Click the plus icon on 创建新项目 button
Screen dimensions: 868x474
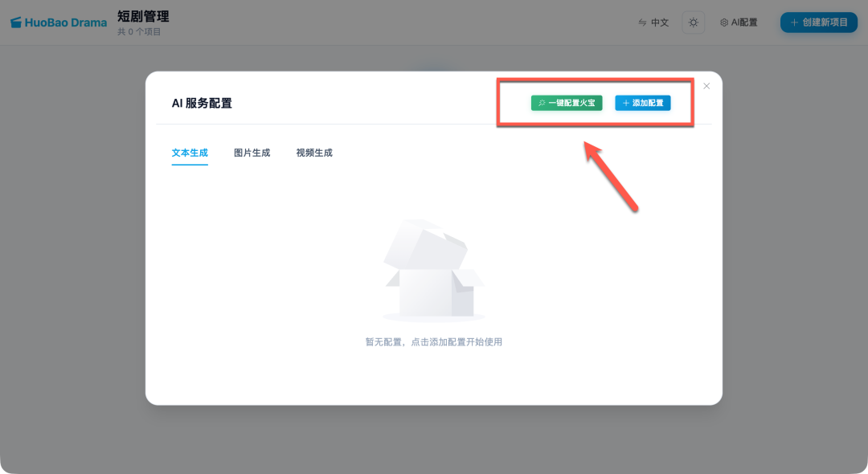(x=794, y=22)
